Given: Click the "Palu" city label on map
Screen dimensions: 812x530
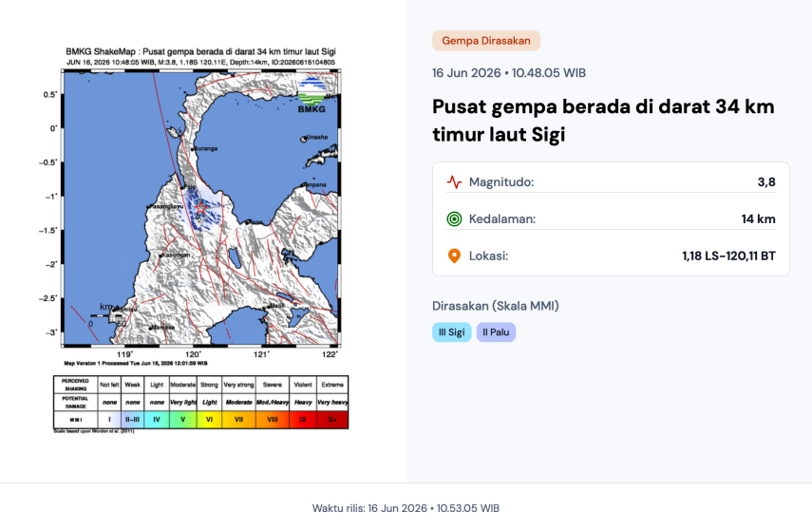Looking at the screenshot, I should [x=190, y=186].
